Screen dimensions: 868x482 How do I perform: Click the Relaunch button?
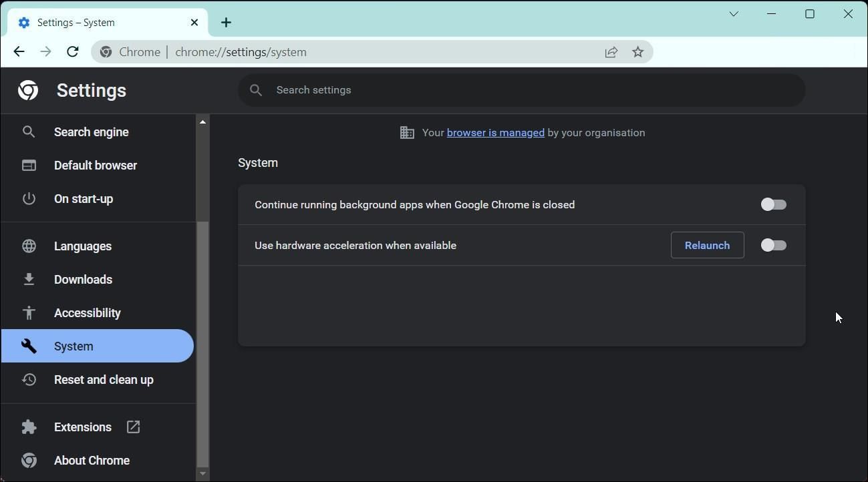[x=706, y=245]
